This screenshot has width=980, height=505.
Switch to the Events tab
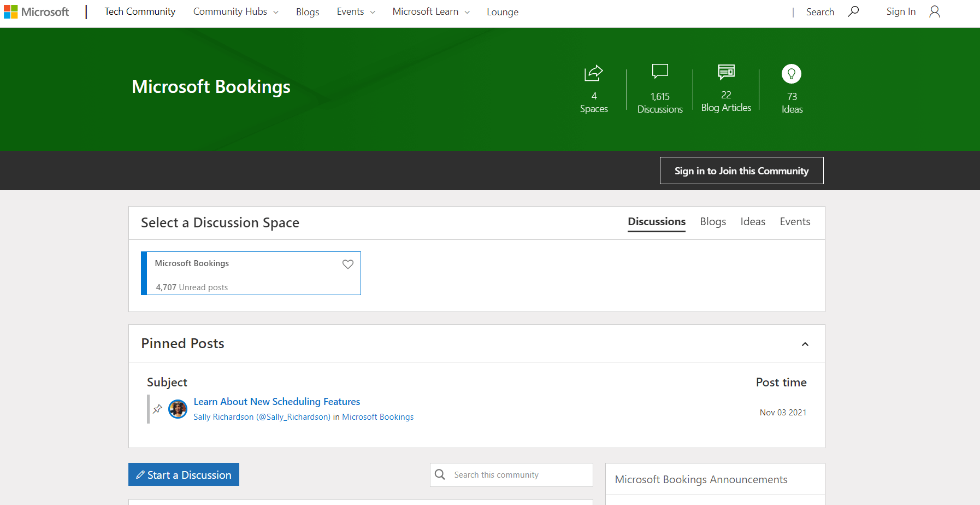(x=795, y=221)
